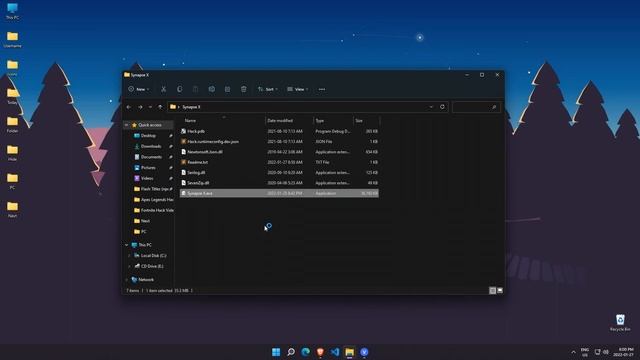Sort by the Size column header
640x360 pixels.
coord(359,120)
